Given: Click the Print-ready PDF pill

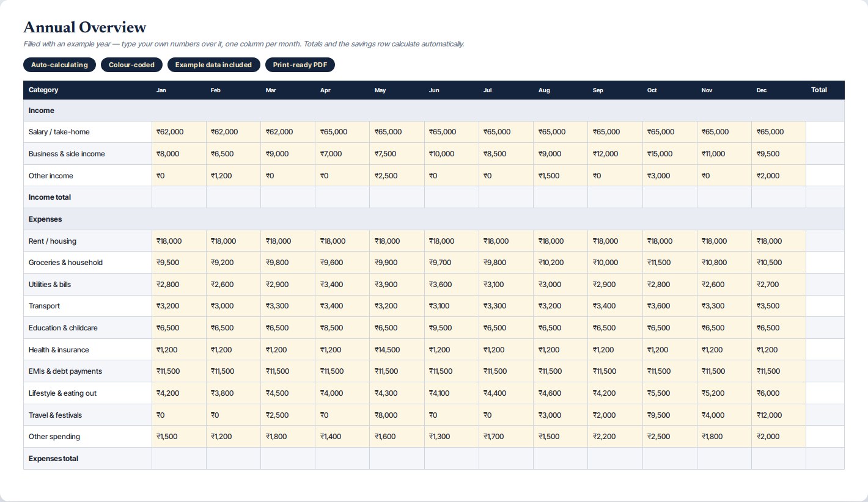Looking at the screenshot, I should [x=300, y=65].
